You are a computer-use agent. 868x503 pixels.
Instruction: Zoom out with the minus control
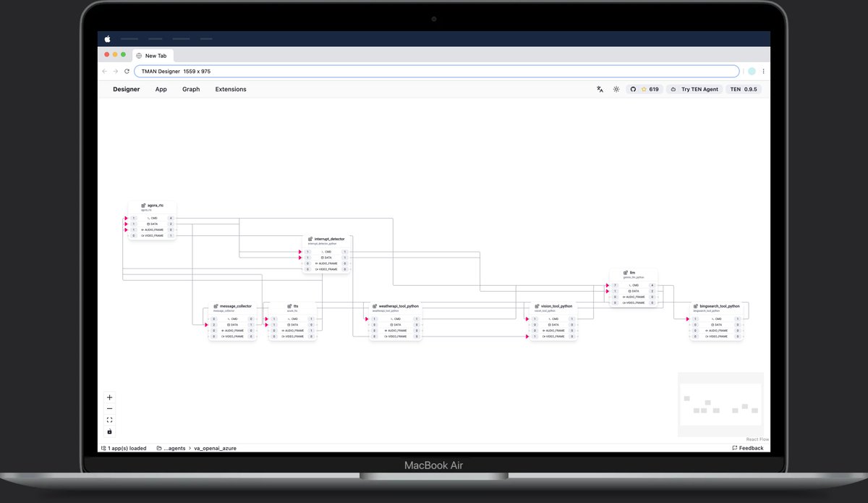[109, 409]
